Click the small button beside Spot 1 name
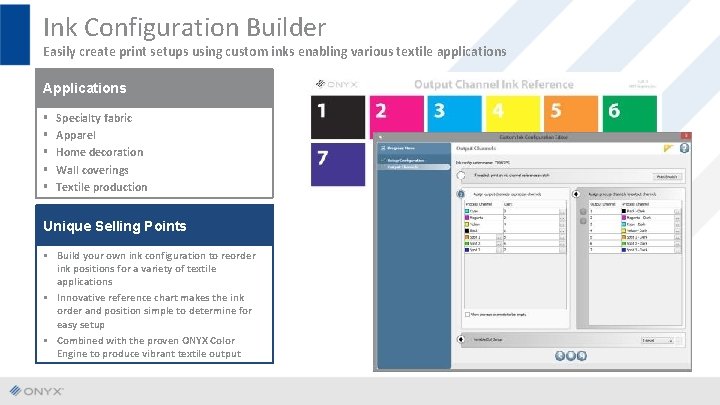This screenshot has width=720, height=405. (x=499, y=238)
